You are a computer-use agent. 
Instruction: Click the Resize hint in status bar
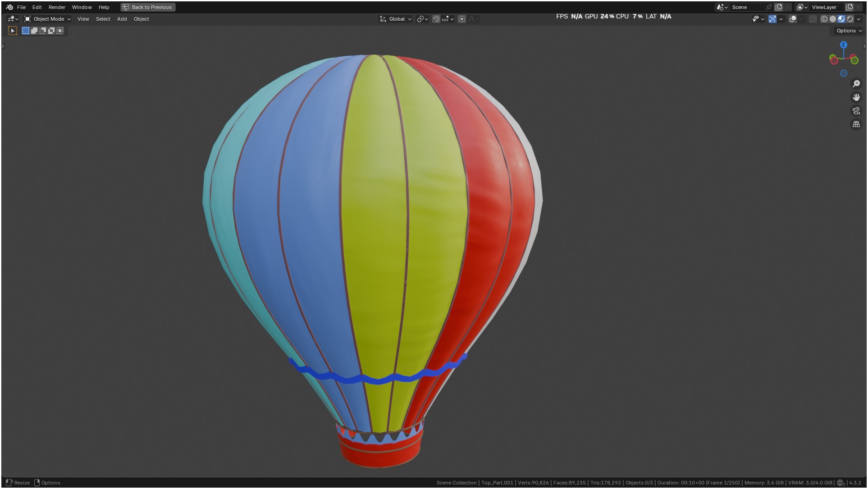click(x=18, y=483)
